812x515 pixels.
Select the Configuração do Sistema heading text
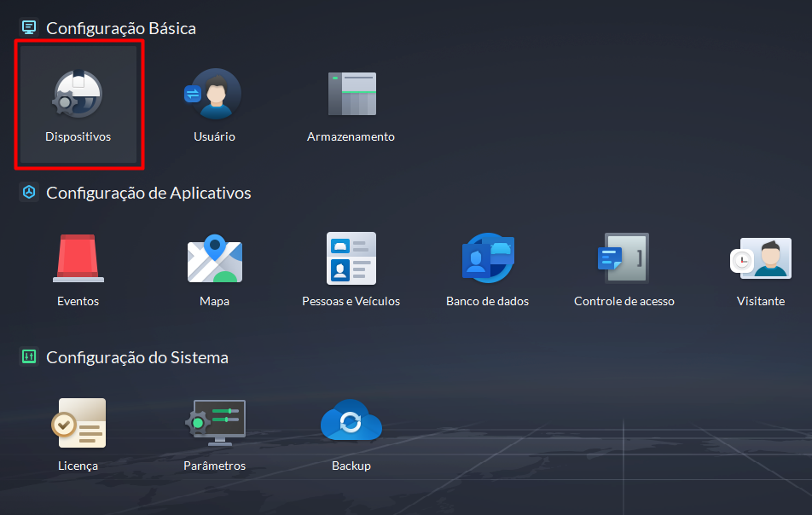136,357
